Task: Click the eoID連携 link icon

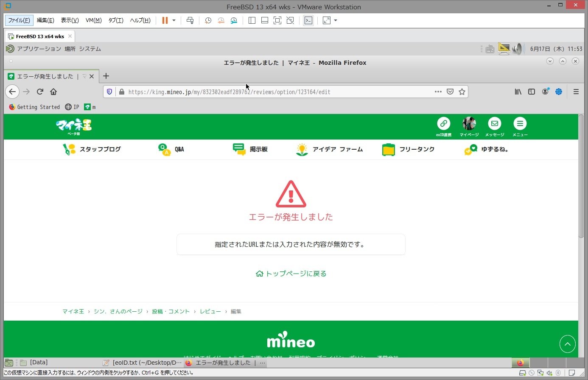Action: [x=443, y=123]
